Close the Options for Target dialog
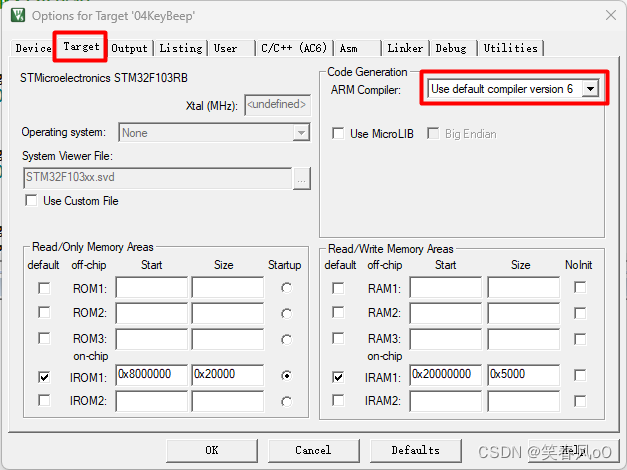This screenshot has width=627, height=470. click(x=611, y=16)
